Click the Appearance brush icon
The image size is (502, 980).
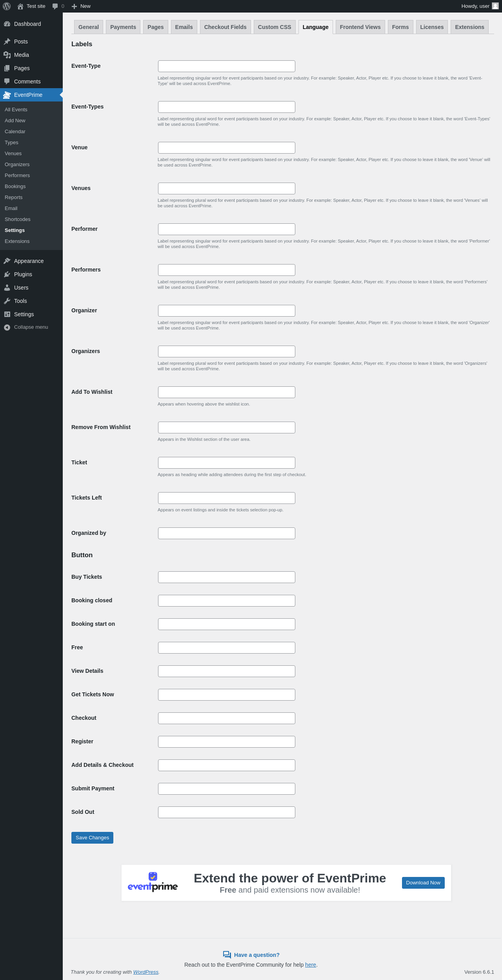(x=7, y=261)
